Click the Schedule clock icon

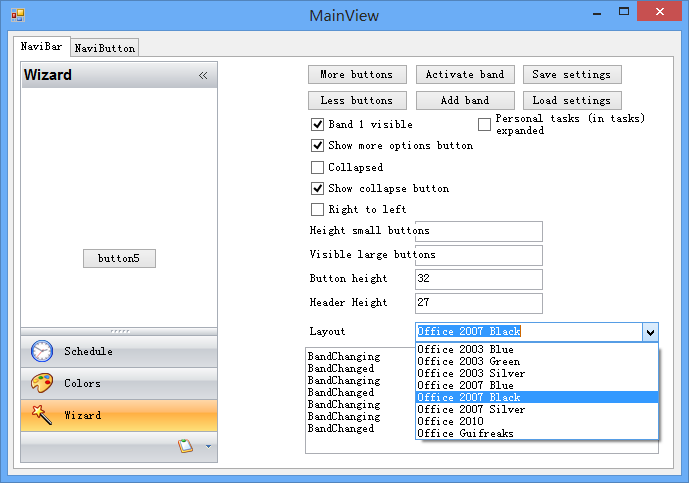coord(42,351)
